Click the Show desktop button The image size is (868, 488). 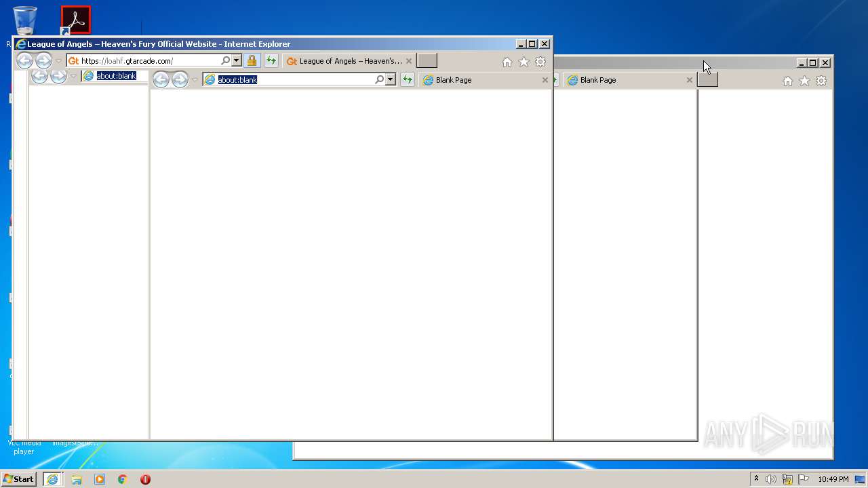[x=861, y=479]
